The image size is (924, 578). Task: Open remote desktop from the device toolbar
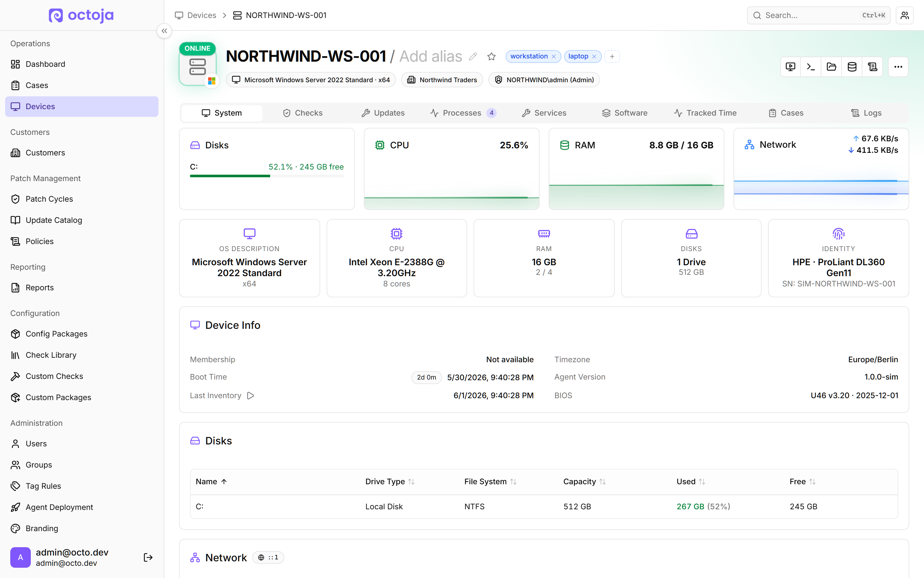[790, 67]
